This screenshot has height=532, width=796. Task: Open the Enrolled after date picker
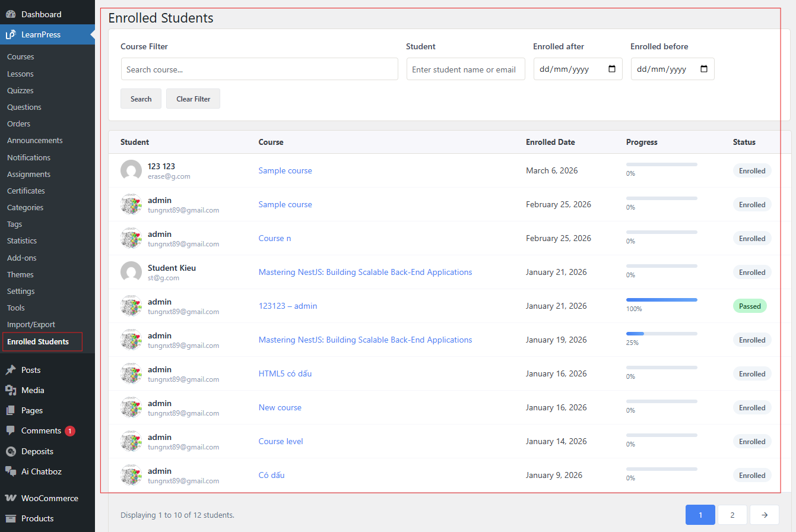[612, 69]
